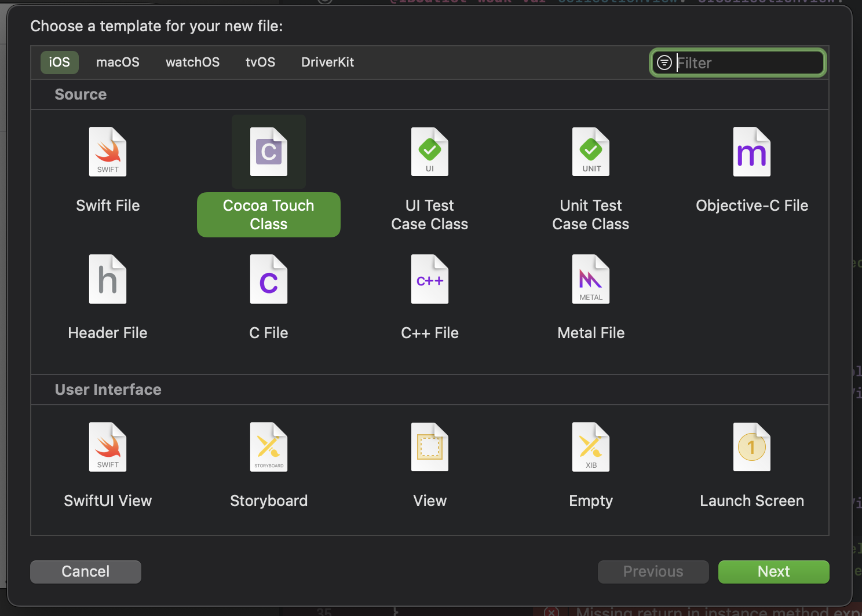Click the Next button
Screen dimensions: 862x616
(774, 571)
